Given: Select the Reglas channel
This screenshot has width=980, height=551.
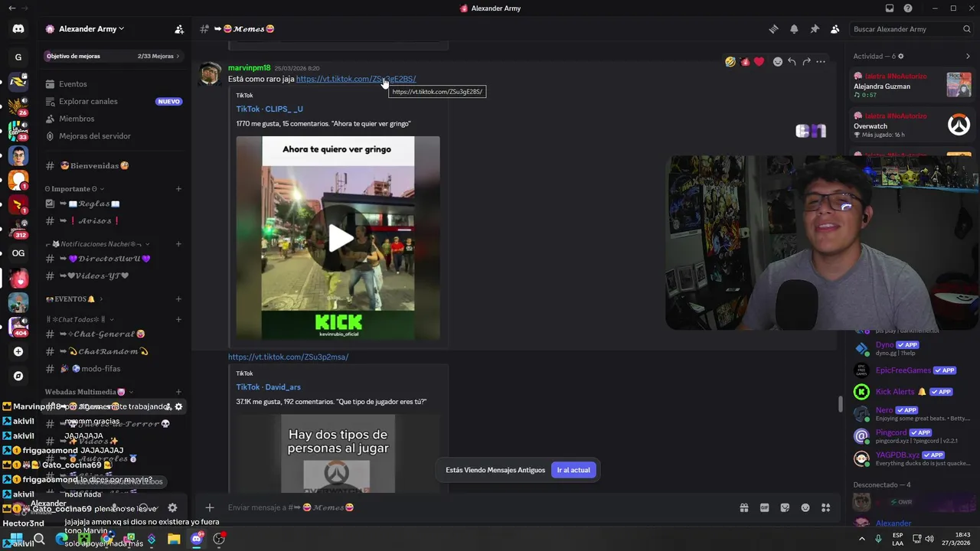Looking at the screenshot, I should (113, 204).
